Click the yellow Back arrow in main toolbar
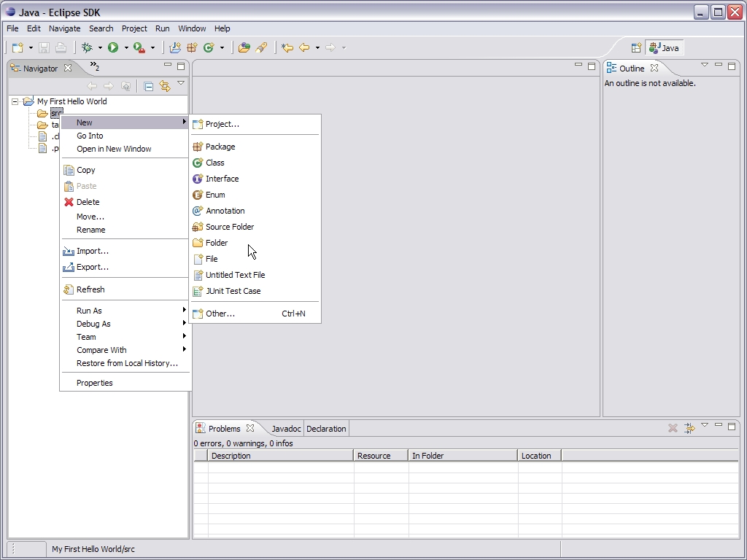The image size is (747, 560). click(304, 47)
